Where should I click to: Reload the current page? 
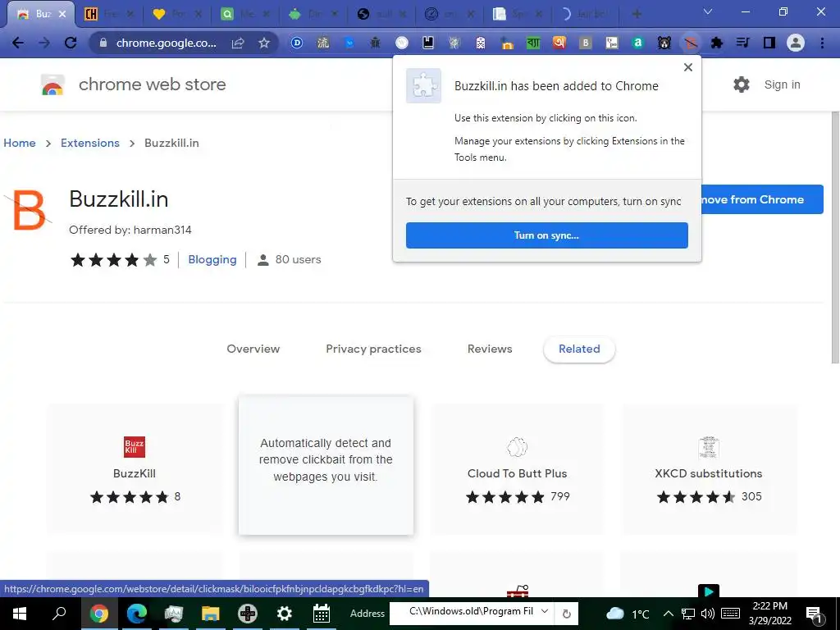(x=71, y=43)
